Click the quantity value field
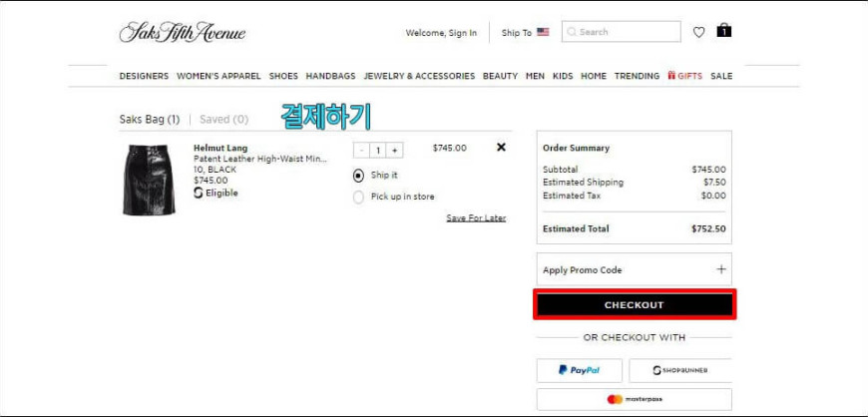Image resolution: width=868 pixels, height=417 pixels. pos(378,150)
